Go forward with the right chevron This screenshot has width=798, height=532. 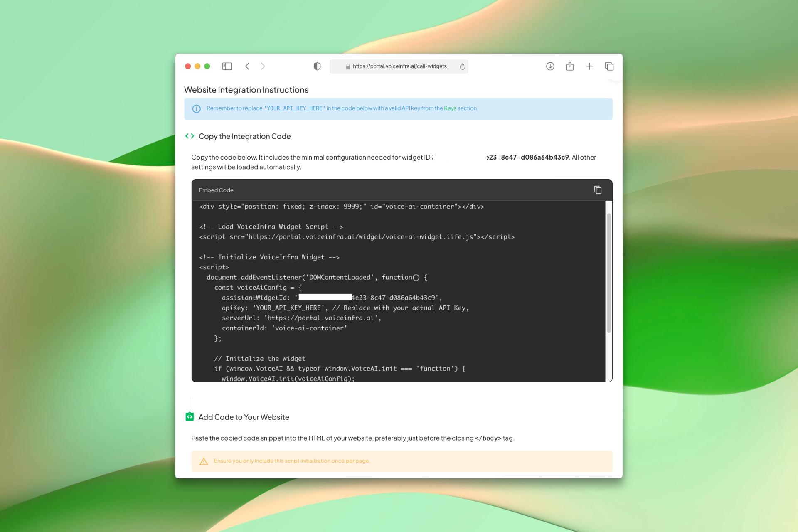(263, 66)
